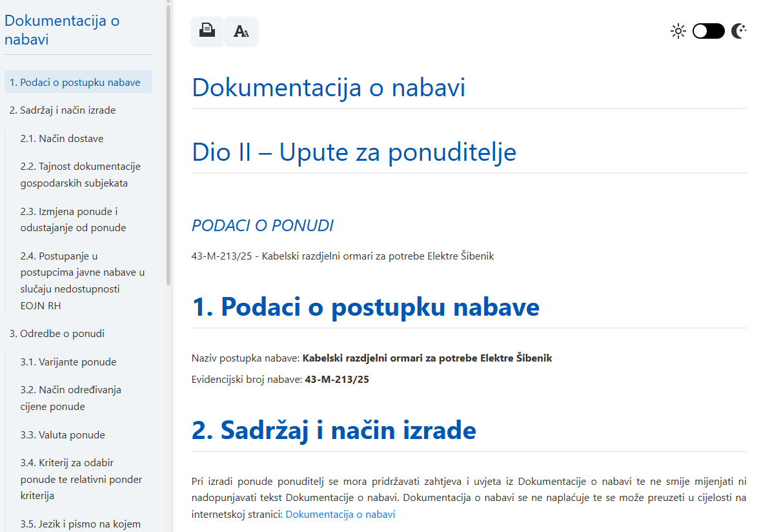Click the print document icon
The width and height of the screenshot is (761, 532).
click(207, 31)
